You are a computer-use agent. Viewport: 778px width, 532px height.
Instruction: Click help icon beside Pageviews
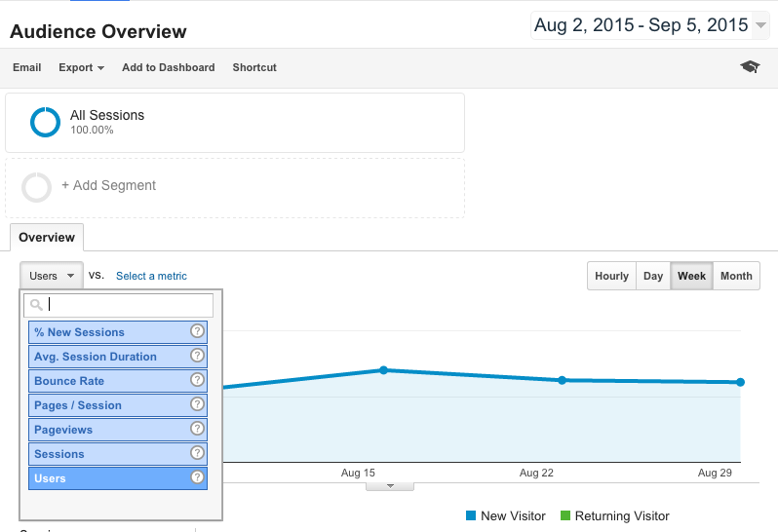[x=197, y=430]
